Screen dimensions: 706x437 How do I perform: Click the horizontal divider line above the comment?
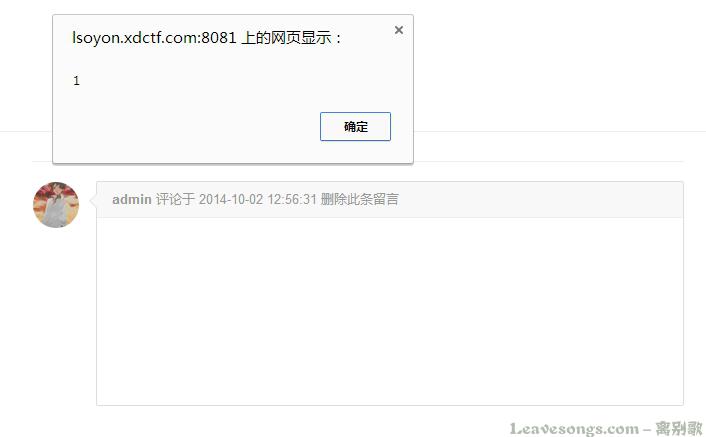point(548,161)
